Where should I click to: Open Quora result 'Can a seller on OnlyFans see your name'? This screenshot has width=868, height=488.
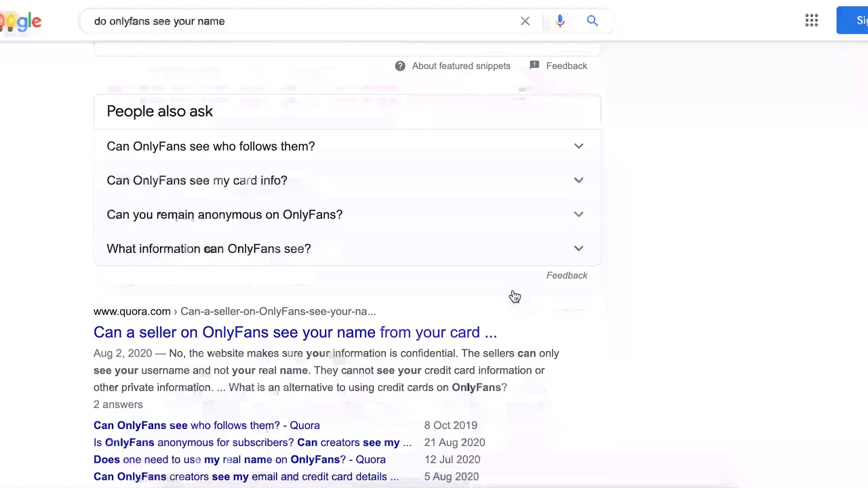click(x=295, y=332)
